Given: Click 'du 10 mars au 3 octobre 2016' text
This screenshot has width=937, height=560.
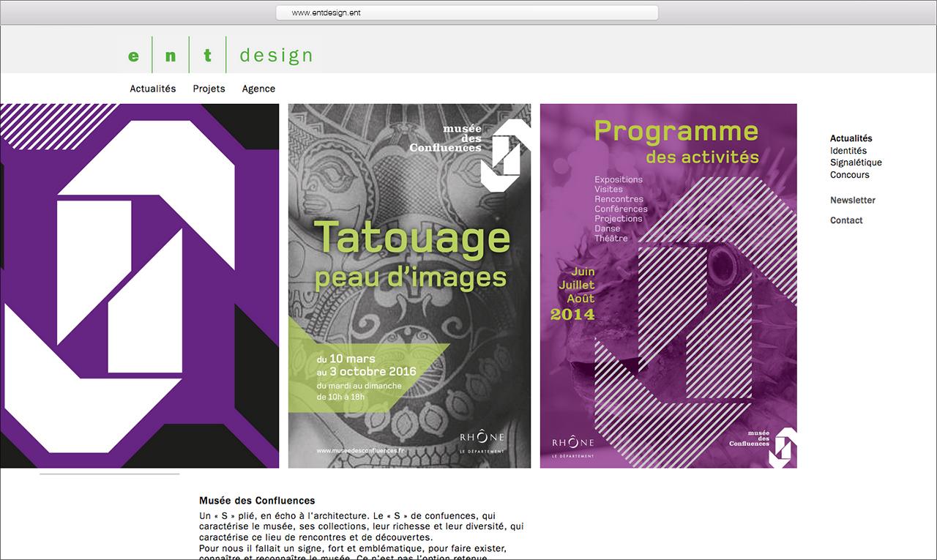Looking at the screenshot, I should tap(366, 365).
